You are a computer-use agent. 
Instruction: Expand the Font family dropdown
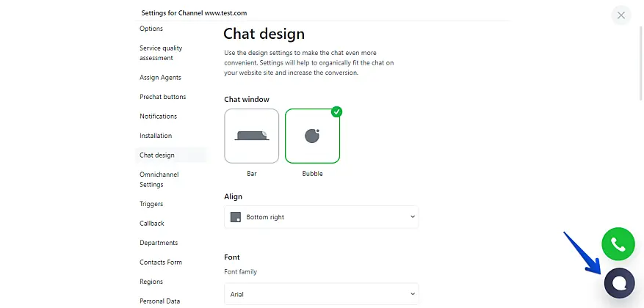(x=321, y=294)
